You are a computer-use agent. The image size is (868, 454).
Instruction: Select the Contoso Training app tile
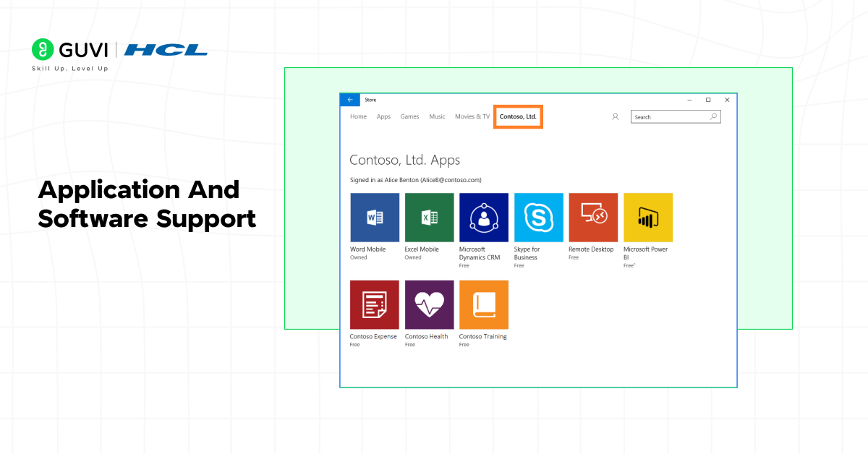[x=483, y=304]
